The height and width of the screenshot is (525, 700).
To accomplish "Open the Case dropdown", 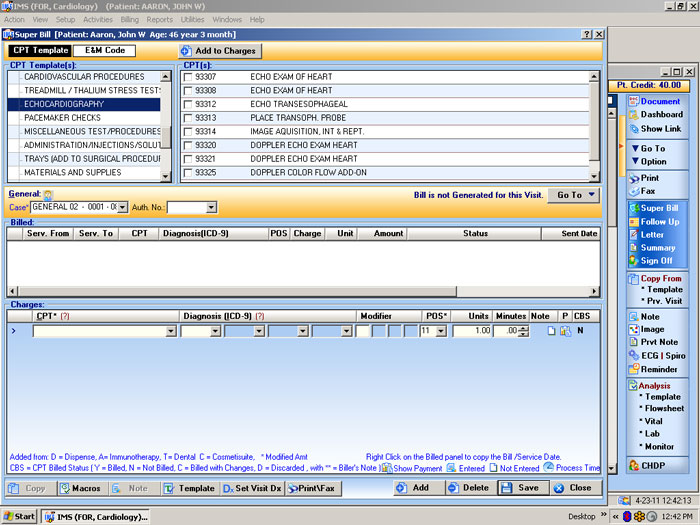I will 122,208.
